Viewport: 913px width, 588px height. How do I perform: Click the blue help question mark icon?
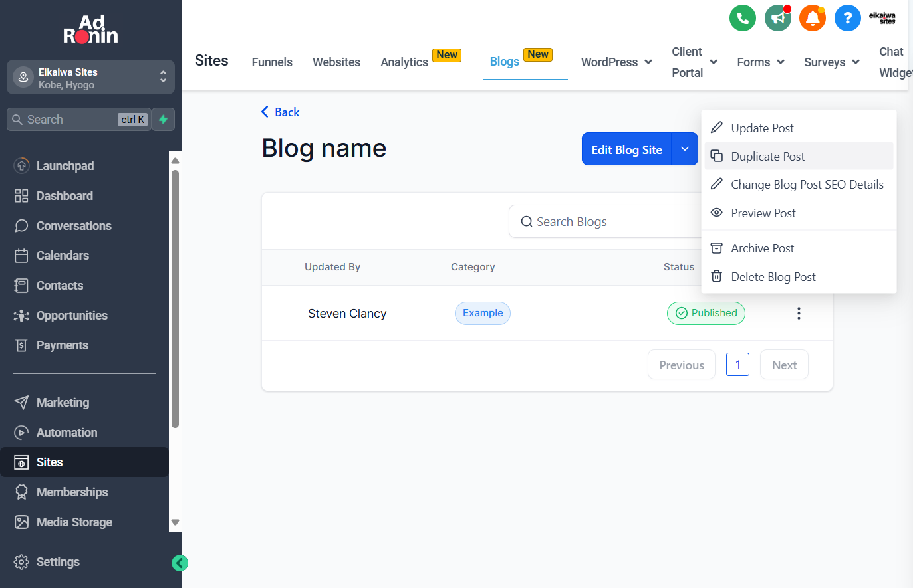[848, 18]
